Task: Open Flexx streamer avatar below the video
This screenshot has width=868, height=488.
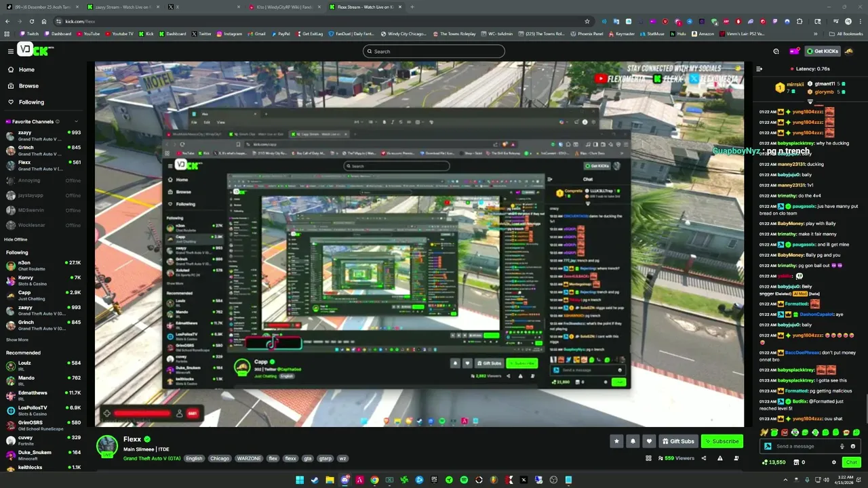Action: 107,446
